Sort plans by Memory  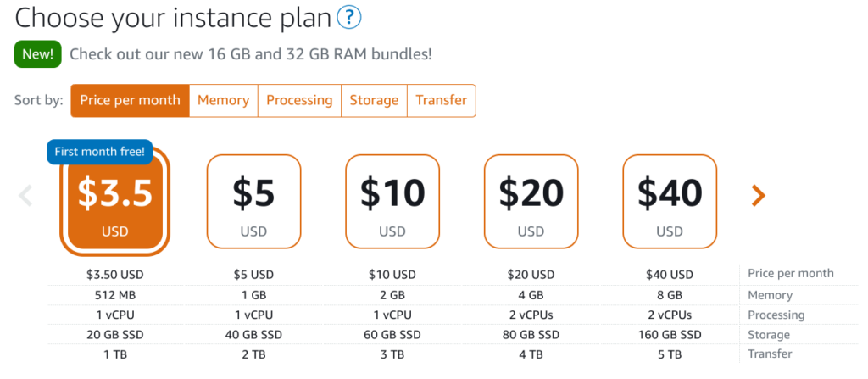point(224,100)
